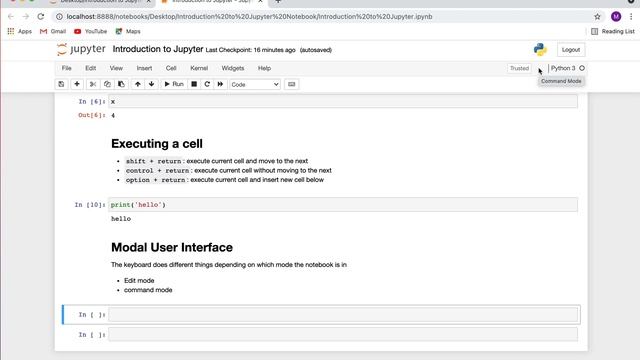Image resolution: width=640 pixels, height=360 pixels.
Task: Cut selected cells with scissors icon
Action: pos(93,84)
